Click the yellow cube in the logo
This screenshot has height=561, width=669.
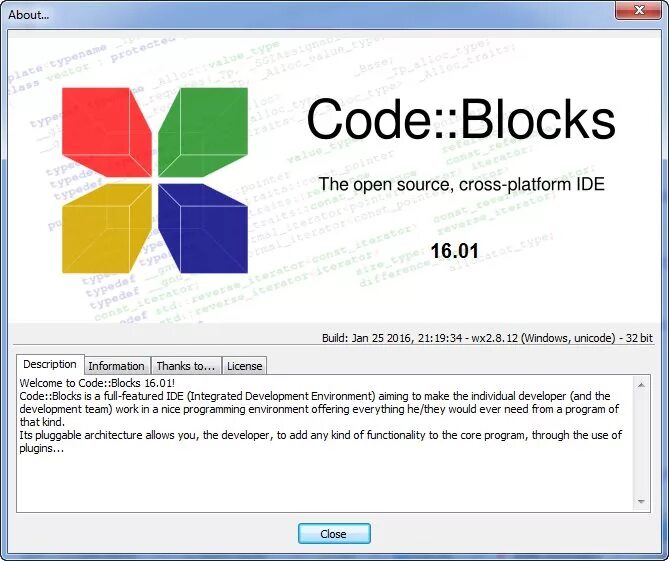107,228
